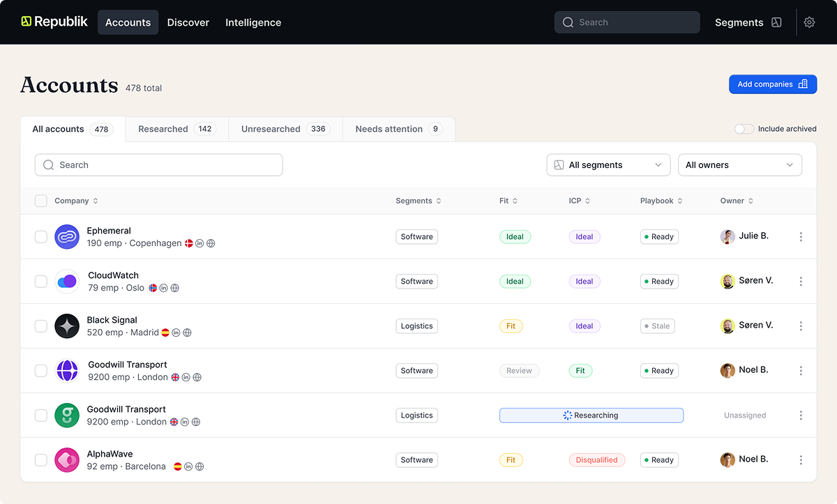The image size is (837, 504).
Task: Switch to the All accounts tab
Action: [73, 129]
